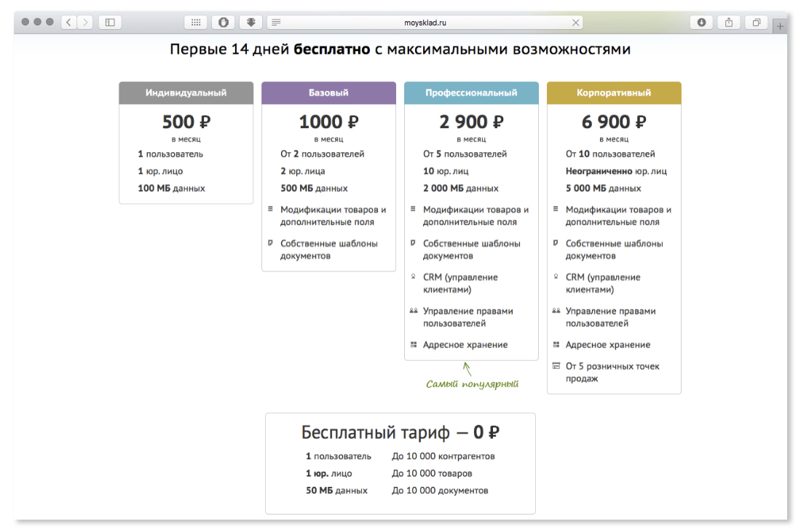The width and height of the screenshot is (801, 532).
Task: Click 'До 10 000 товаров' text
Action: pyautogui.click(x=432, y=474)
